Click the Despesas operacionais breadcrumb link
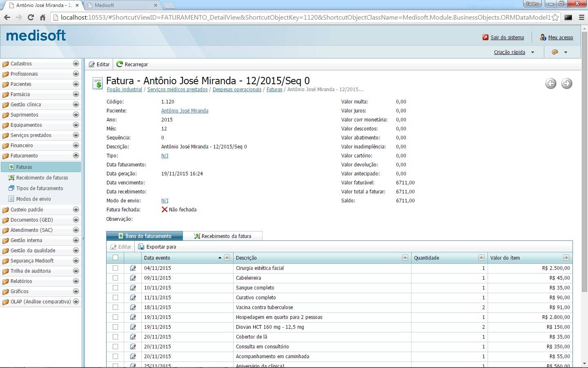 coord(237,90)
